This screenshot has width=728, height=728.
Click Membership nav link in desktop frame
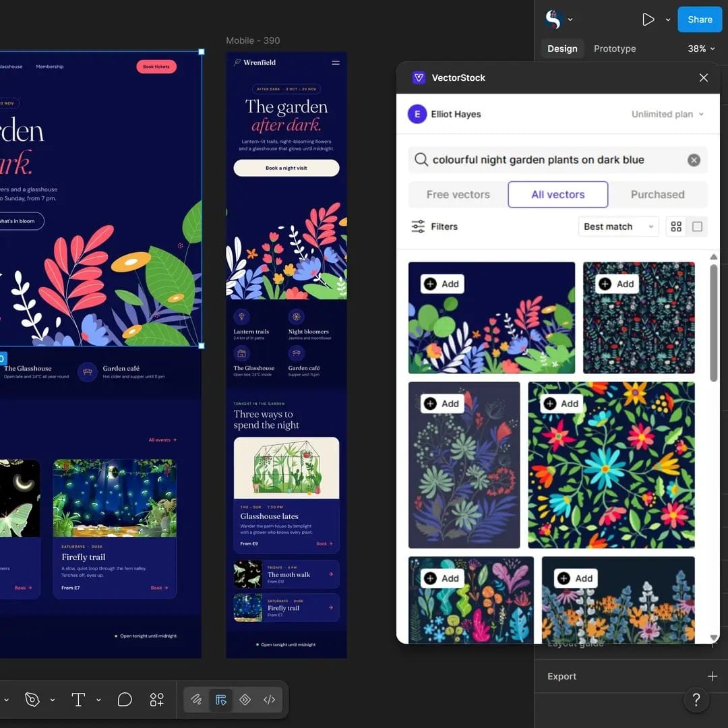[x=50, y=66]
